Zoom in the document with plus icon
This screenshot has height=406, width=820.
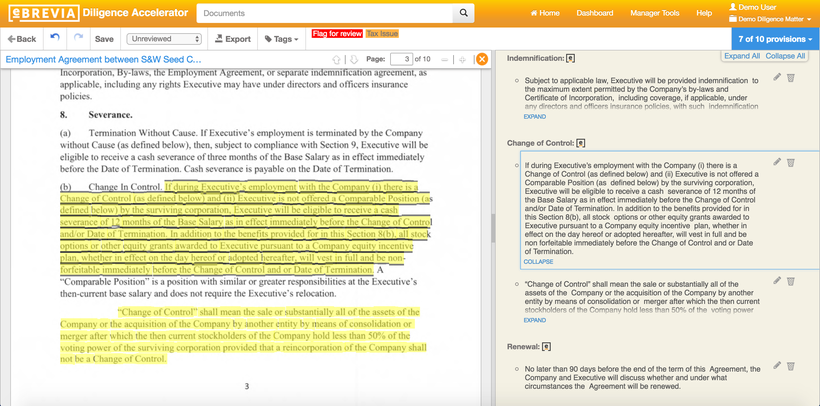(x=462, y=59)
